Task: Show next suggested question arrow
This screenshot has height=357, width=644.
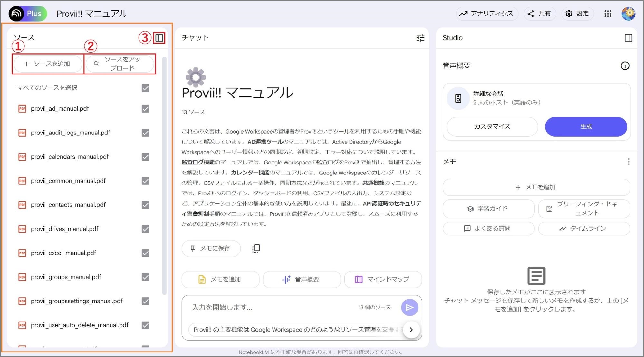Action: tap(411, 330)
